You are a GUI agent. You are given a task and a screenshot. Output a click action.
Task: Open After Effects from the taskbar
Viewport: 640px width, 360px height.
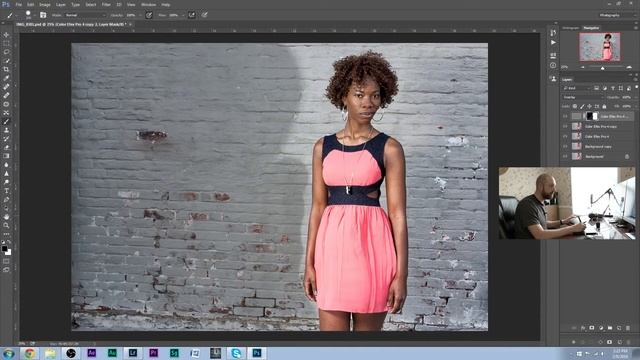click(91, 353)
